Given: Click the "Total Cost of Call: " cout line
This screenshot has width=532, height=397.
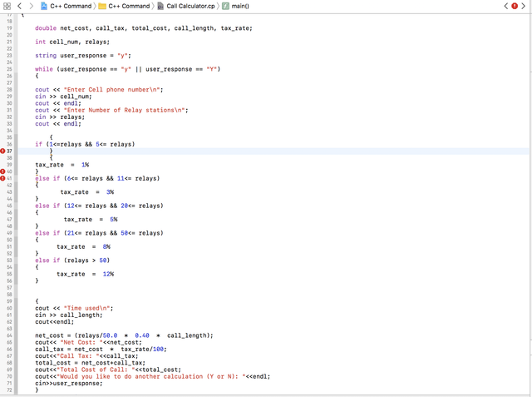Looking at the screenshot, I should coord(108,370).
